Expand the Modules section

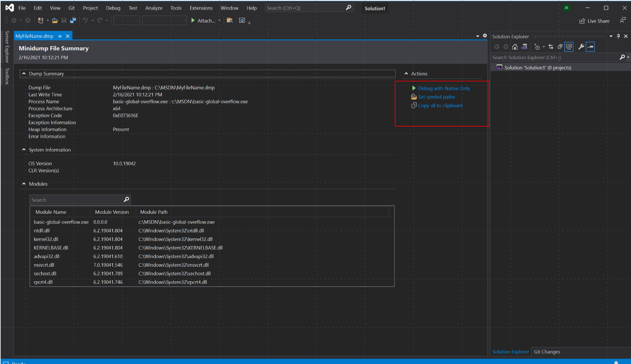pyautogui.click(x=23, y=184)
